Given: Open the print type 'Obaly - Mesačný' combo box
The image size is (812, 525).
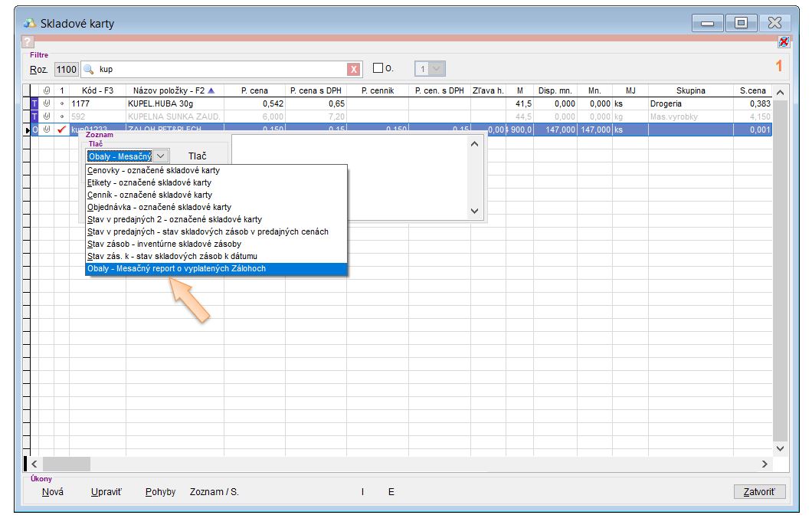Looking at the screenshot, I should point(126,156).
